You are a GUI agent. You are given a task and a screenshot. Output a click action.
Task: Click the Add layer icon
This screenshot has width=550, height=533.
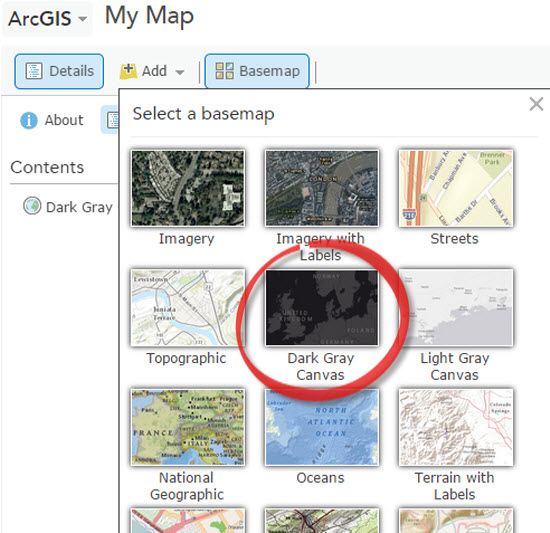pyautogui.click(x=128, y=71)
